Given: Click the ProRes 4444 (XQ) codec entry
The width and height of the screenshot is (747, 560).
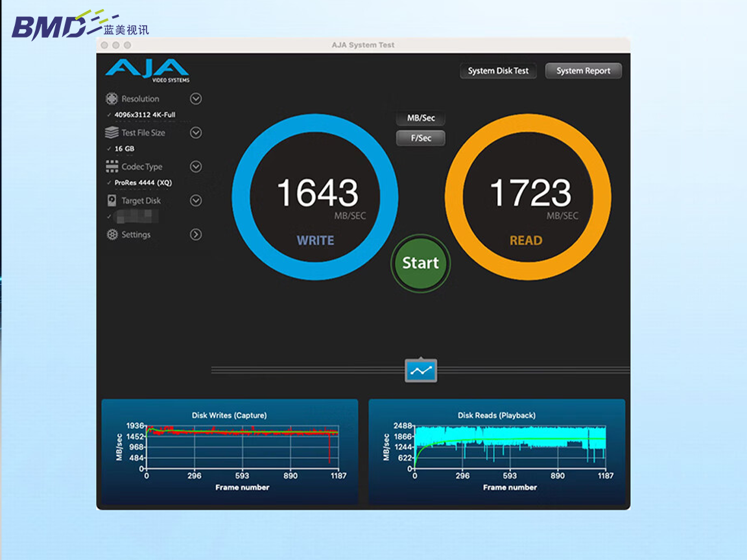Looking at the screenshot, I should coord(143,183).
